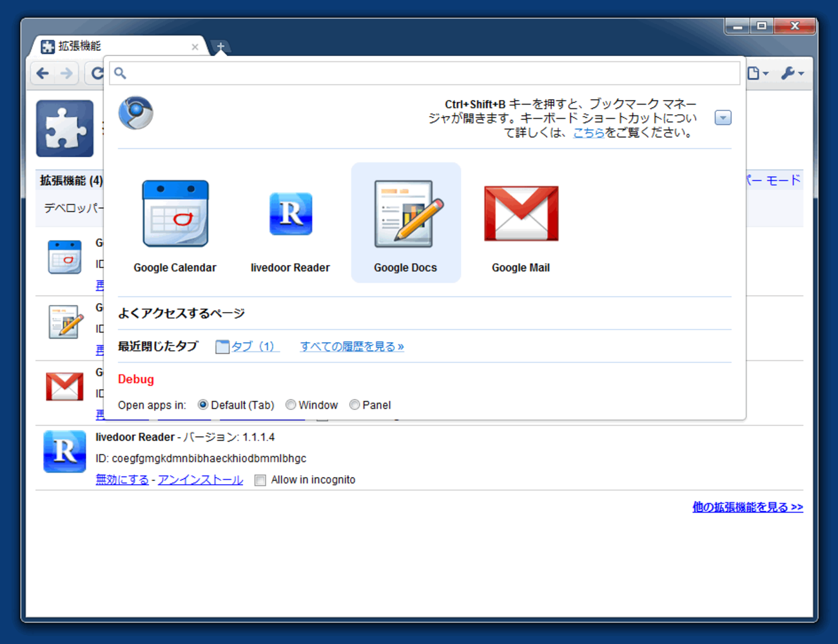838x644 pixels.
Task: Close the 拡張機能 tab
Action: pos(195,47)
